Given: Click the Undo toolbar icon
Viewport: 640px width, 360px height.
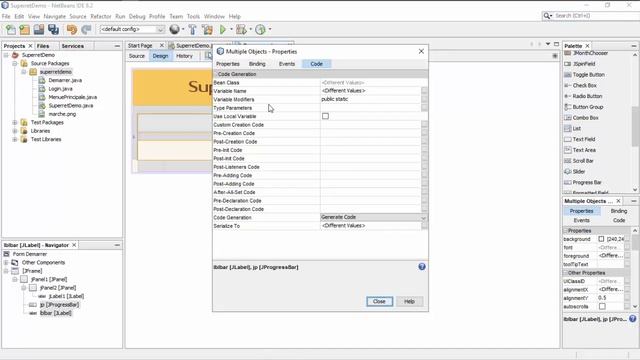Looking at the screenshot, I should (72, 29).
